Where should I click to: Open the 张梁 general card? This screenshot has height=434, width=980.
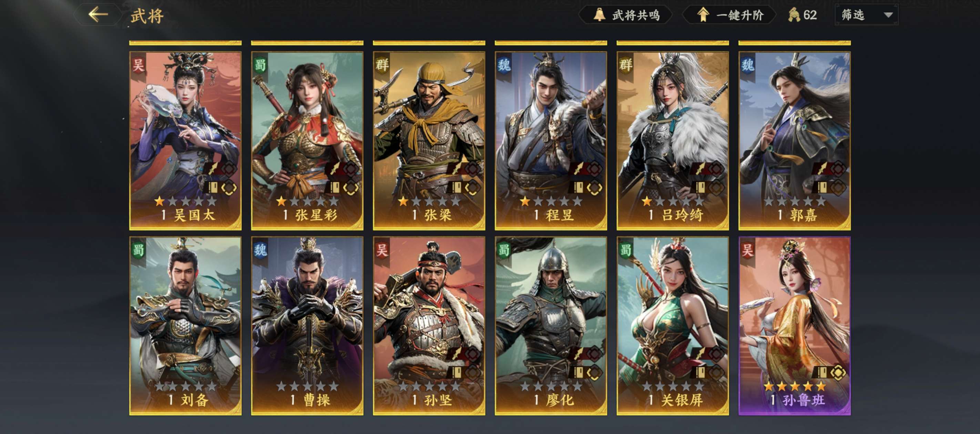[x=429, y=141]
